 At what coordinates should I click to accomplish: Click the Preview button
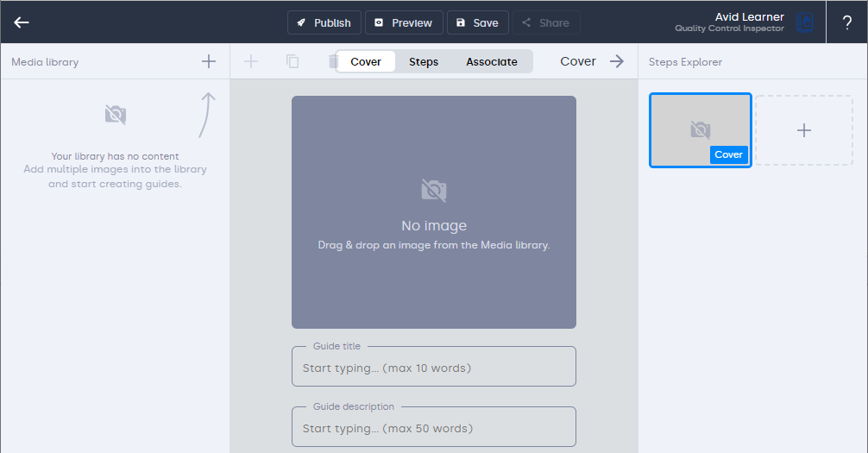coord(404,22)
